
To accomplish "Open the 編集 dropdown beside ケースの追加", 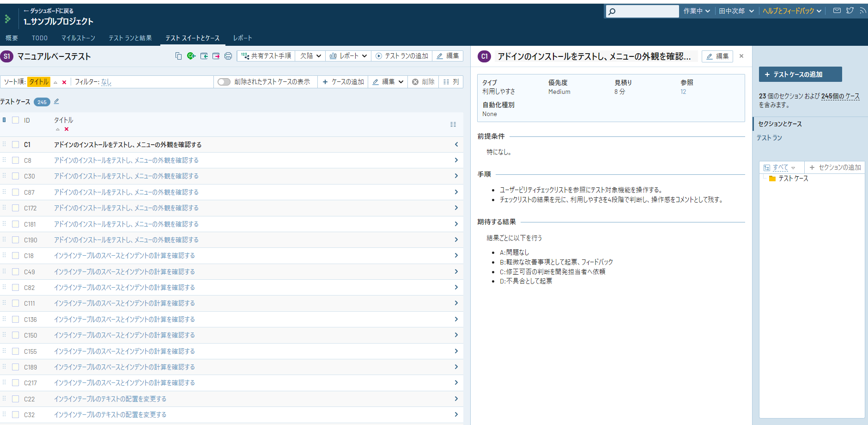I will coord(388,82).
